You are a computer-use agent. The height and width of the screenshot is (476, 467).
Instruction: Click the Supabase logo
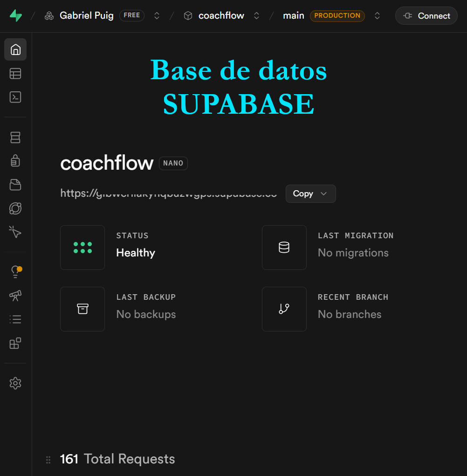coord(15,15)
